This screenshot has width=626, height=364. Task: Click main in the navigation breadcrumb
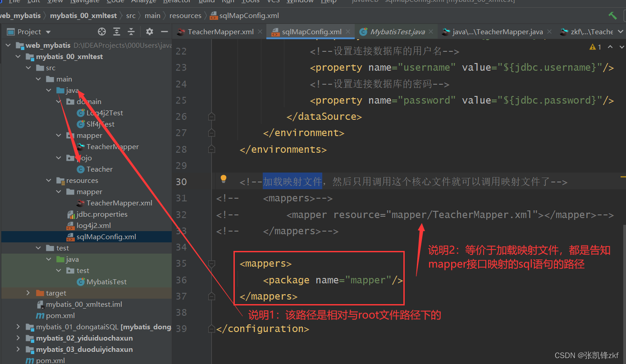(x=152, y=15)
